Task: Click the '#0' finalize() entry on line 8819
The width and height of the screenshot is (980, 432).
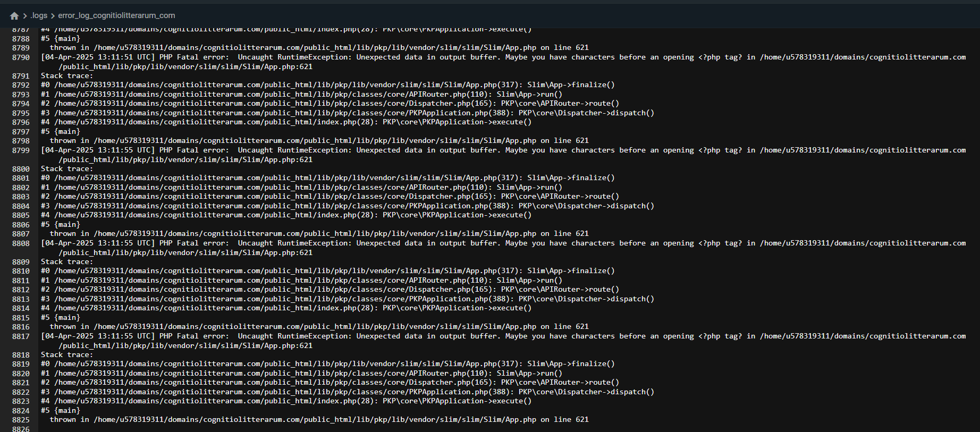Action: pos(328,363)
